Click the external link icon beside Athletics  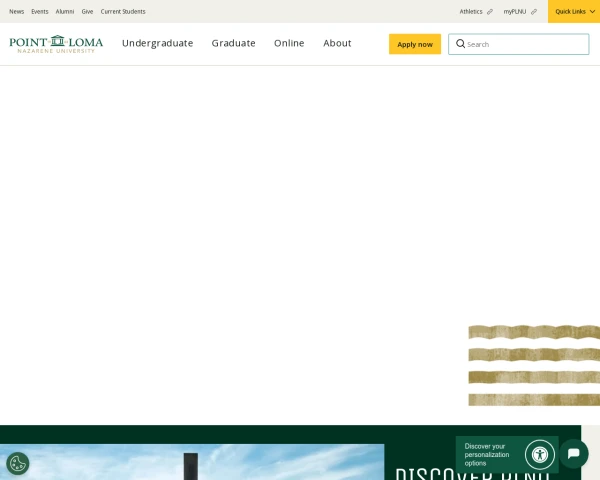[x=490, y=12]
